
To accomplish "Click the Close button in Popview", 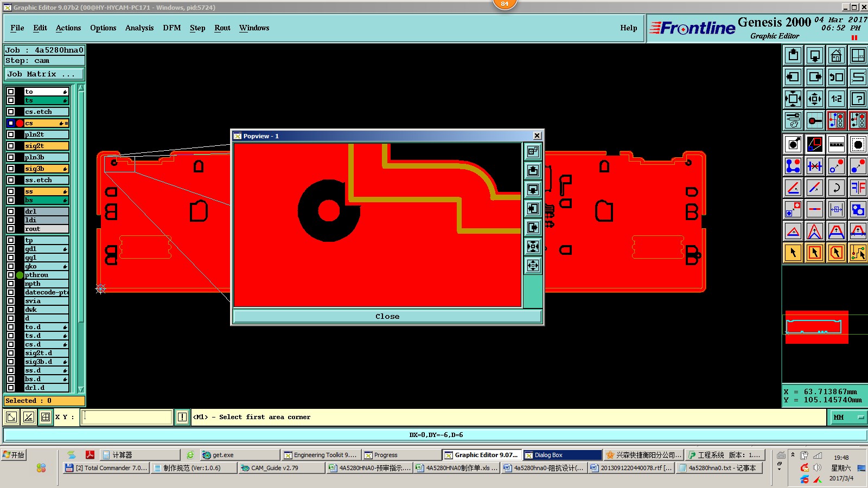I will tap(387, 316).
